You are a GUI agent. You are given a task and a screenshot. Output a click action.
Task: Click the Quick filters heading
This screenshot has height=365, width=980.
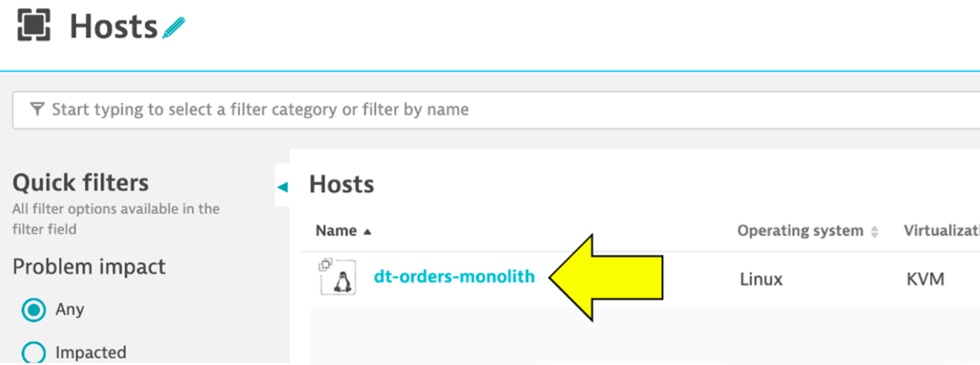[80, 183]
